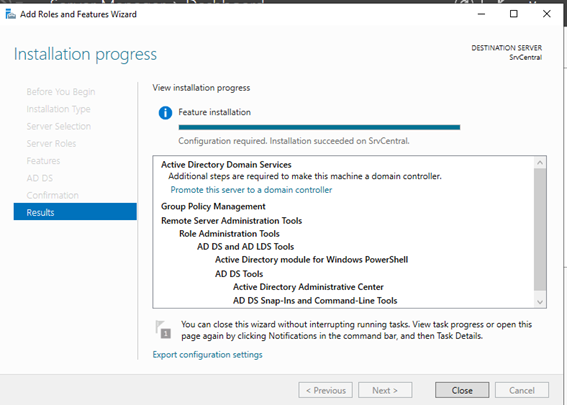Close the wizard using the X icon
Viewport: 567px width, 405px height.
coord(547,14)
